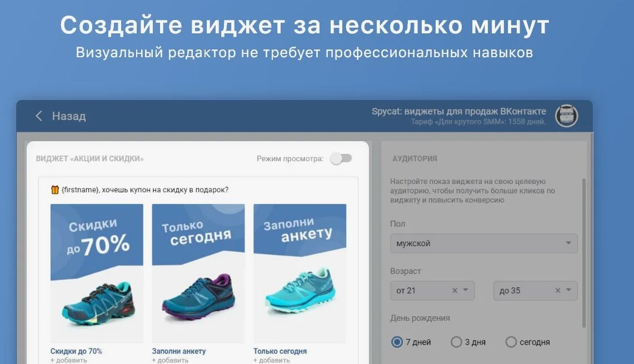The width and height of the screenshot is (634, 364).
Task: Click '+ добавить' under 'Только сегодня'
Action: (272, 360)
